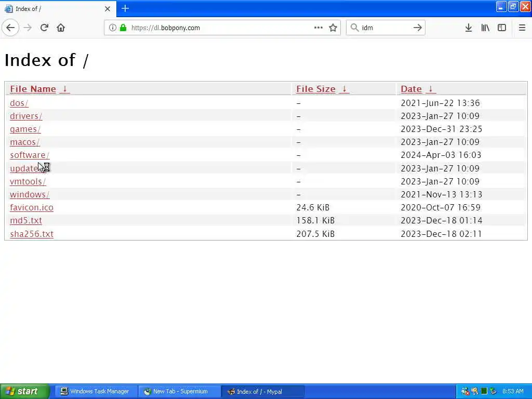Open the vmtools/ folder
532x399 pixels.
coord(28,181)
